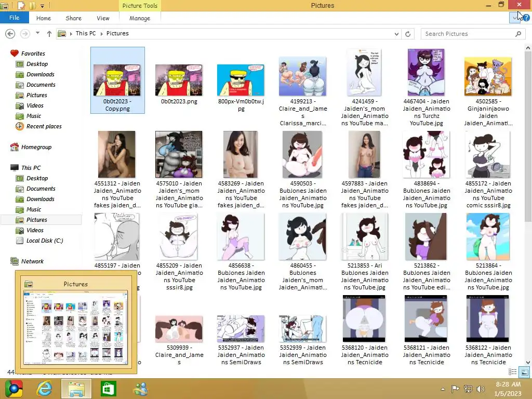Click the Properties quick access toolbar icon

click(x=21, y=6)
